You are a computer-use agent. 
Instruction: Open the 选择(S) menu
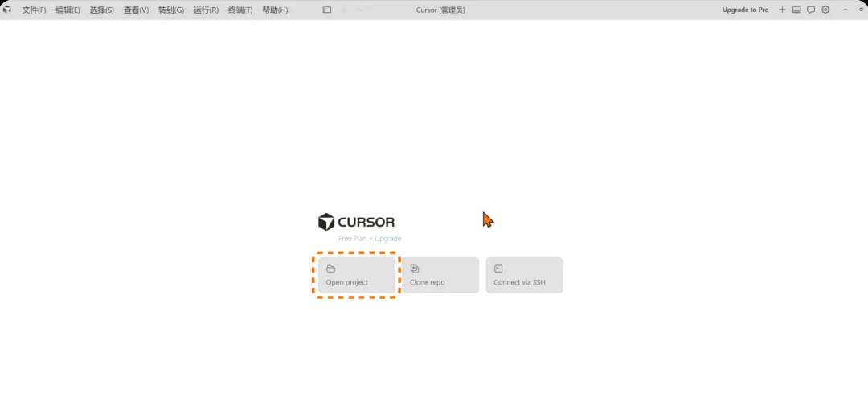tap(102, 10)
